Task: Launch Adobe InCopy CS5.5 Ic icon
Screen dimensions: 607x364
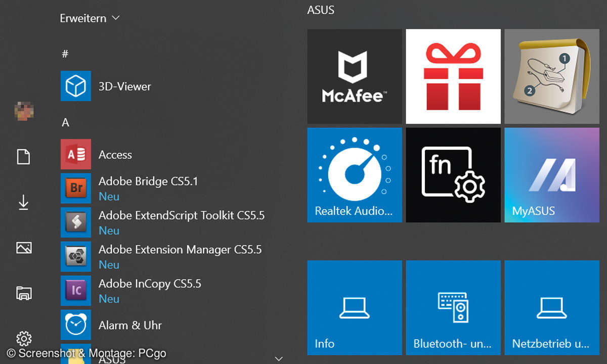Action: tap(76, 291)
